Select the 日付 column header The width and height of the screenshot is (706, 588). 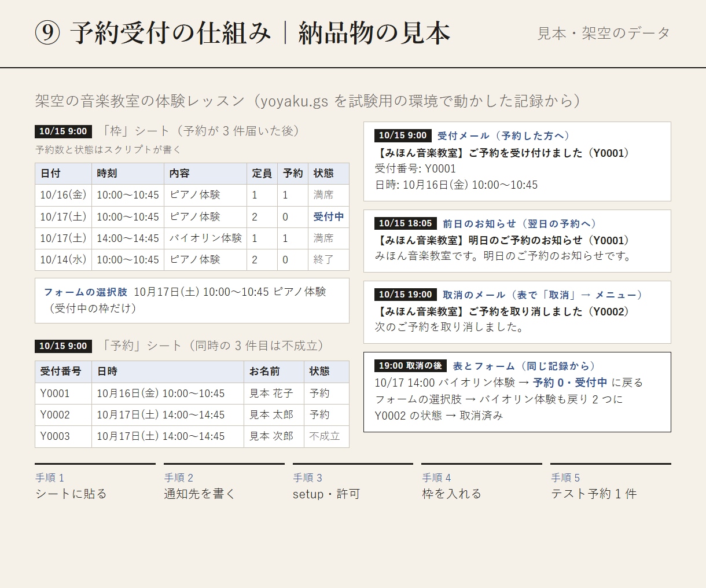point(63,174)
